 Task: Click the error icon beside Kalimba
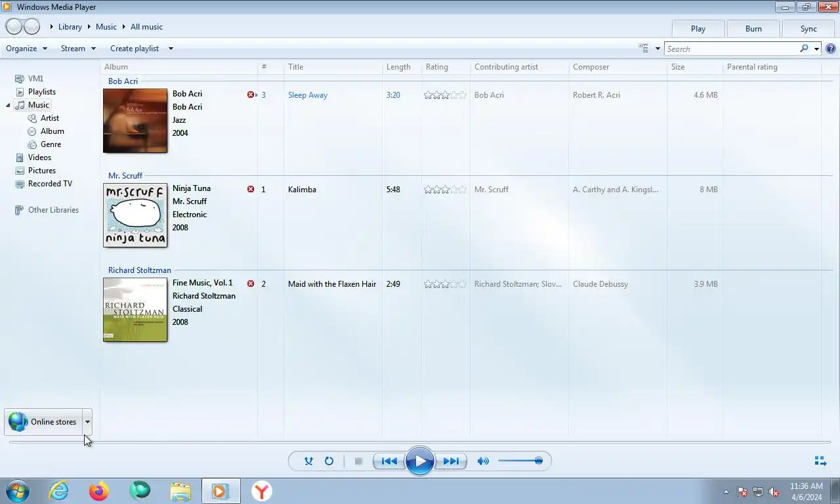(251, 190)
